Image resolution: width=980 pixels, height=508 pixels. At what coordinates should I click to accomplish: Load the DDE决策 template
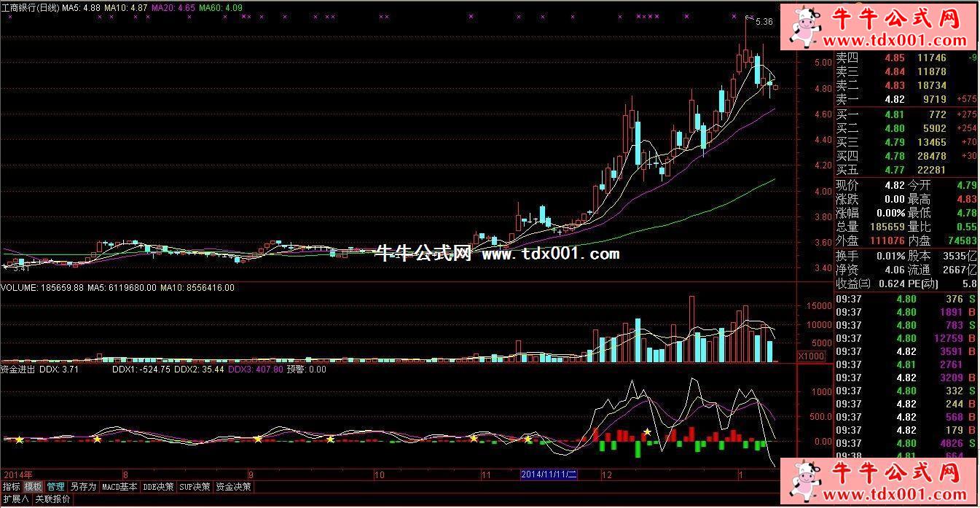tap(159, 487)
